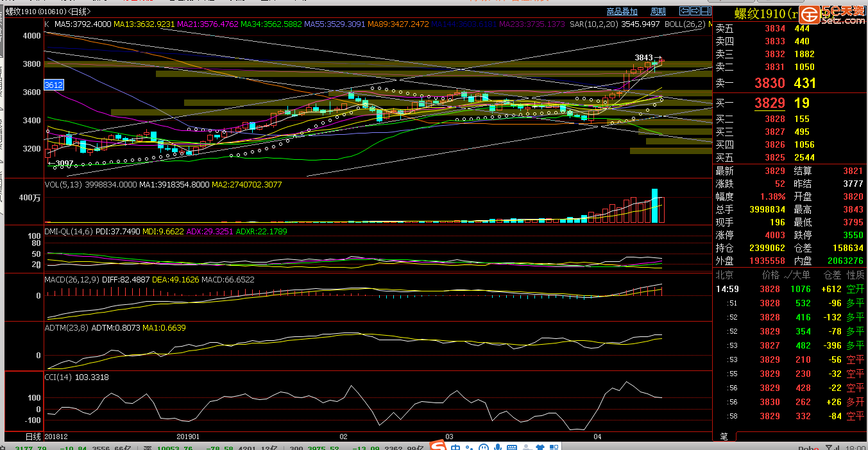Select the :51 trade row with 532
This screenshot has height=450, width=868.
(789, 303)
